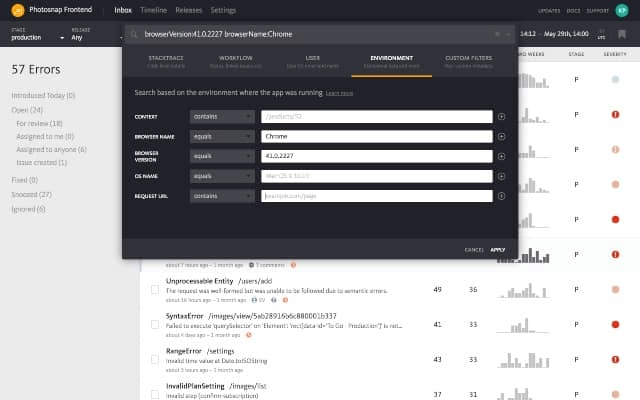Select the SyntaxError error checkbox

coord(155,324)
